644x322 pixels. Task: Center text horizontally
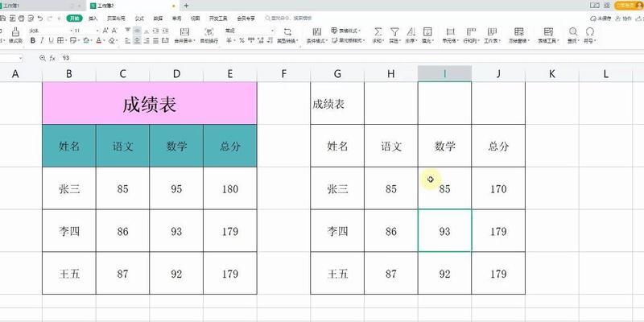[137, 41]
